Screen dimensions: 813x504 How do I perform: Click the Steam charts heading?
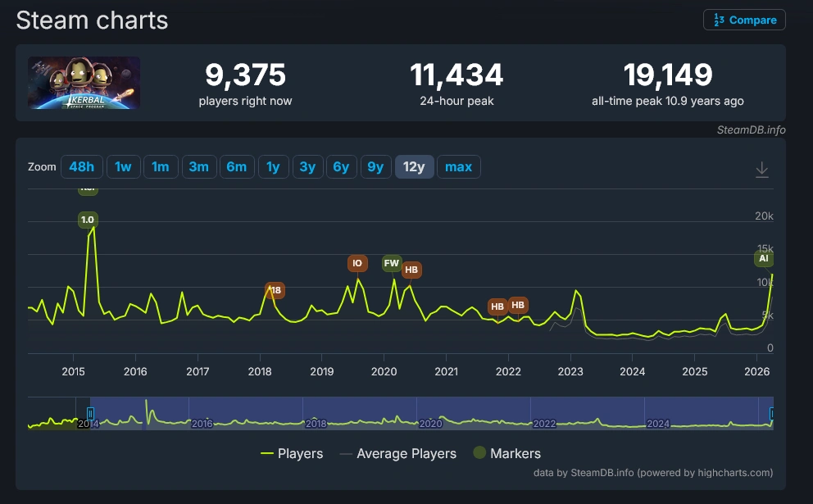[93, 20]
